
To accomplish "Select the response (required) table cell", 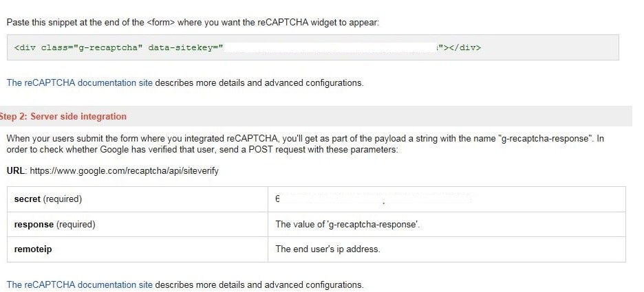I will [138, 225].
